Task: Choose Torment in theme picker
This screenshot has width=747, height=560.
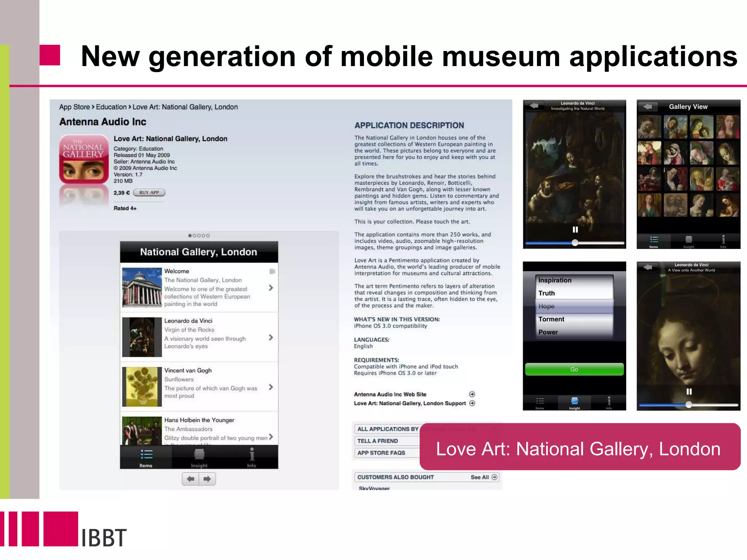Action: [x=574, y=319]
